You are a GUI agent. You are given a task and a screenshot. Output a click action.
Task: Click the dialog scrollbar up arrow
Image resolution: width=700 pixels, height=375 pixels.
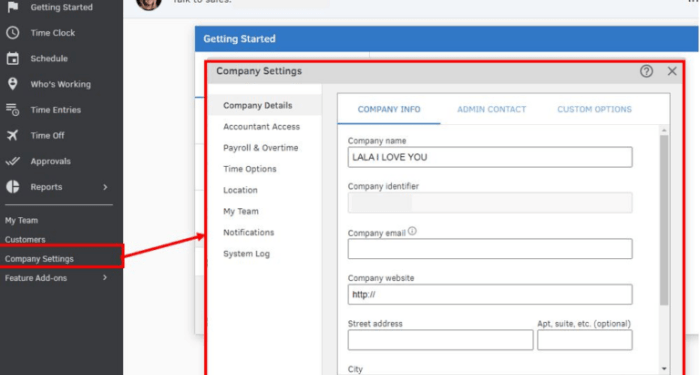pyautogui.click(x=664, y=130)
